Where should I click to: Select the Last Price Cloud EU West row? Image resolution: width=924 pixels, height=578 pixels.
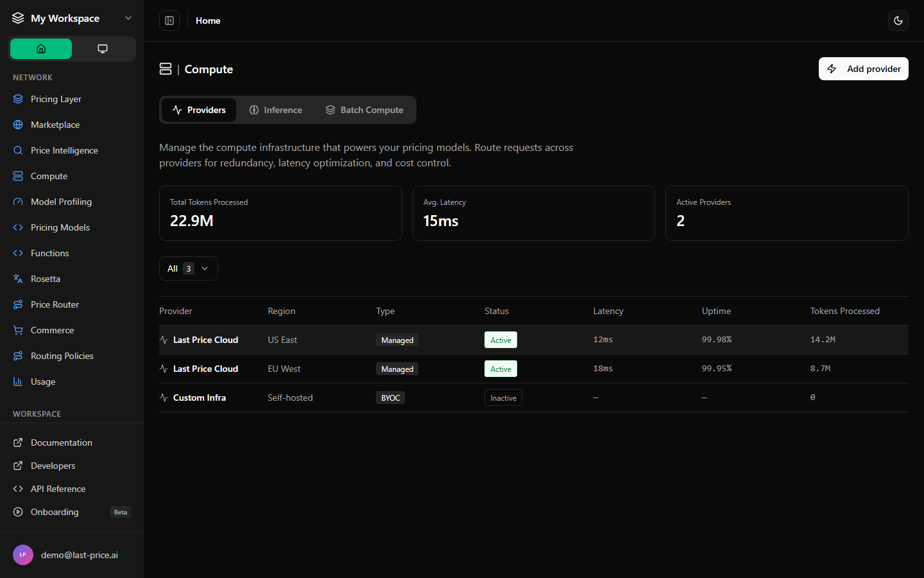click(534, 369)
